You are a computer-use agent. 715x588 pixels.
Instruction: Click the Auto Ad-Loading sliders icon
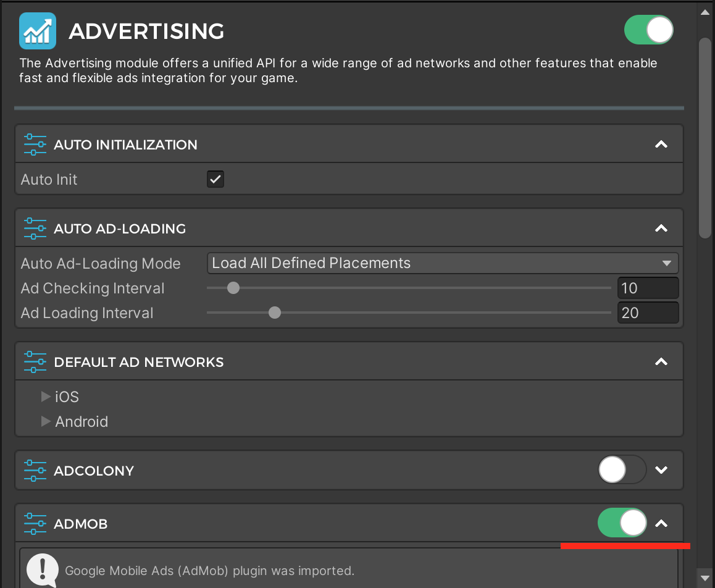coord(35,229)
